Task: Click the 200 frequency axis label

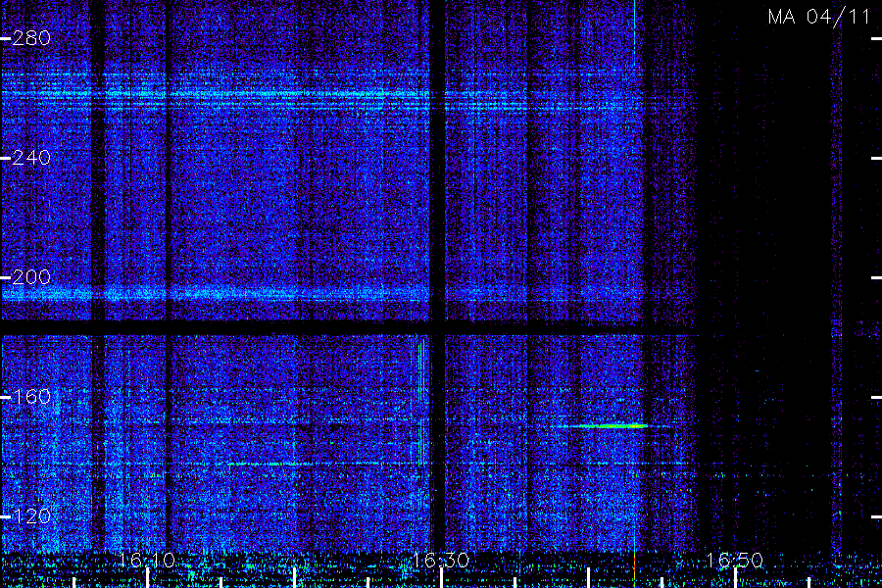Action: tap(31, 277)
